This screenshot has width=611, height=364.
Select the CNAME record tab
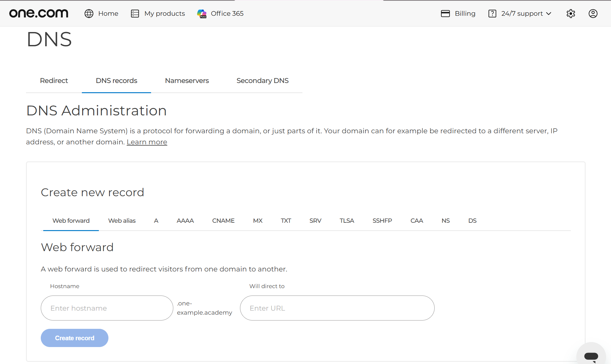point(223,221)
